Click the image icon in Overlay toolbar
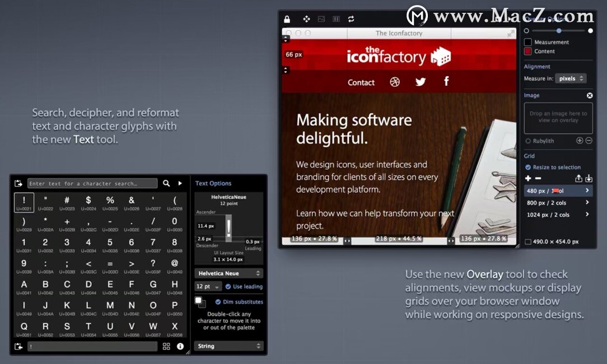This screenshot has width=607, height=364. click(321, 19)
